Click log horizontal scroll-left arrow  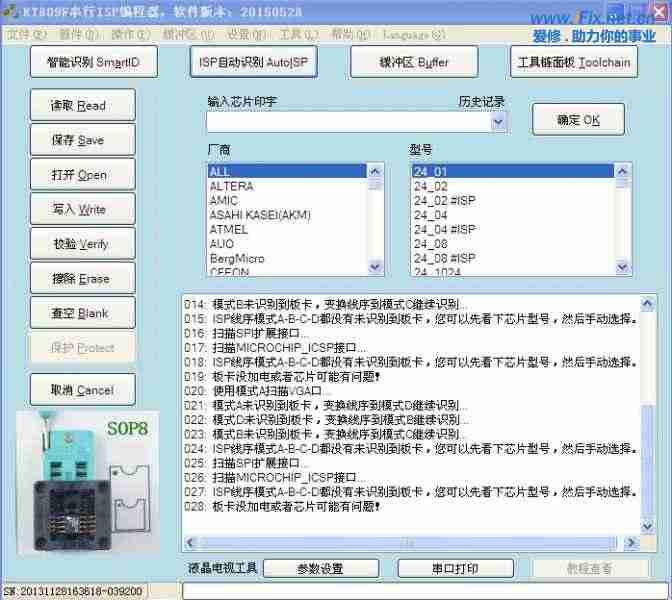click(191, 543)
